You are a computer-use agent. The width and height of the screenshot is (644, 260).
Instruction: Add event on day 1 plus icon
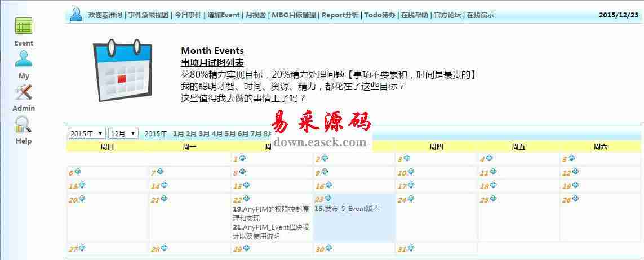coord(242,158)
